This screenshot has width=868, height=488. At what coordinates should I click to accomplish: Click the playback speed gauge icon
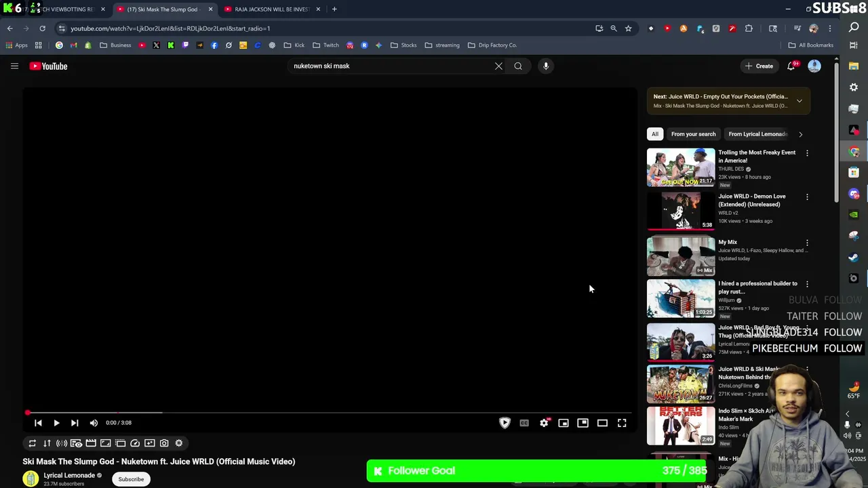135,443
